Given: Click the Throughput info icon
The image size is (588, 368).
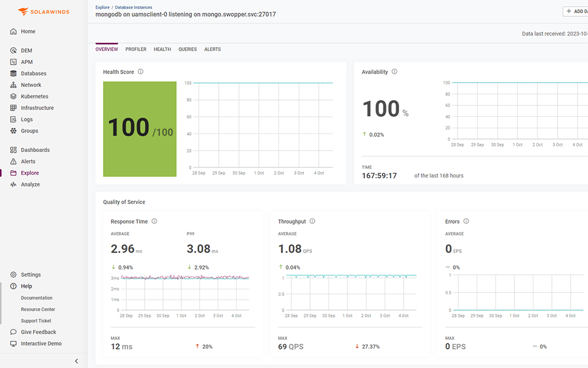Looking at the screenshot, I should point(312,221).
